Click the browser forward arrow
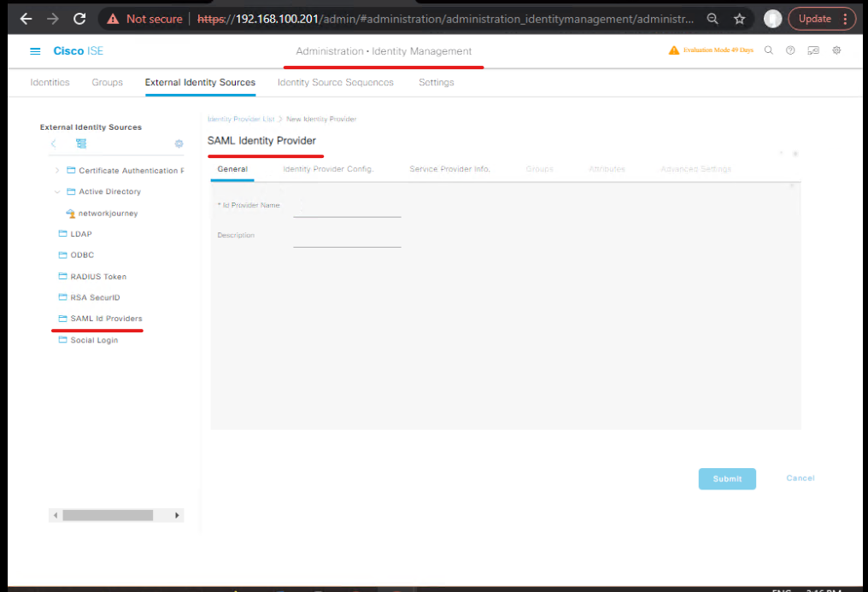Screen dimensions: 868x592 coord(53,19)
